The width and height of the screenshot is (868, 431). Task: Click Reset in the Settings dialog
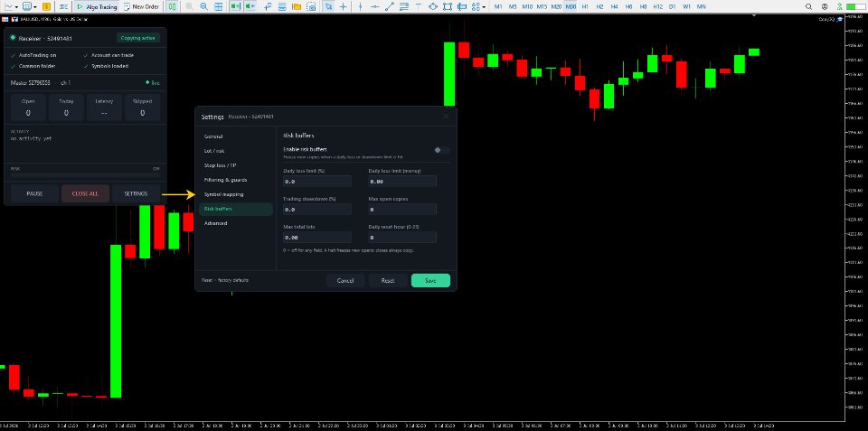[388, 280]
